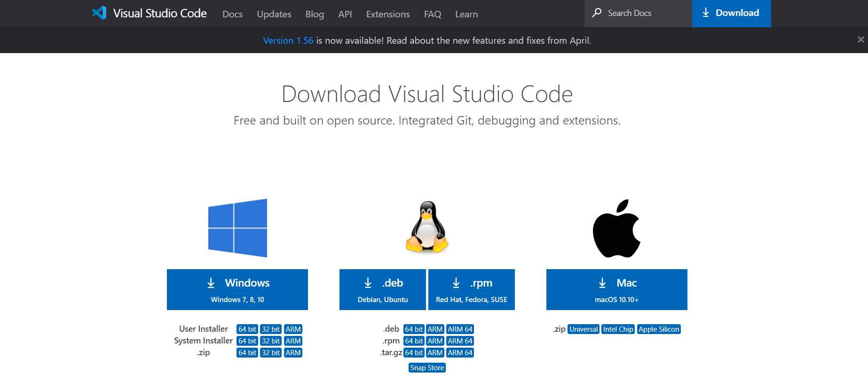Screen dimensions: 868x389
Task: Select Mac .zip Universal
Action: (x=584, y=329)
